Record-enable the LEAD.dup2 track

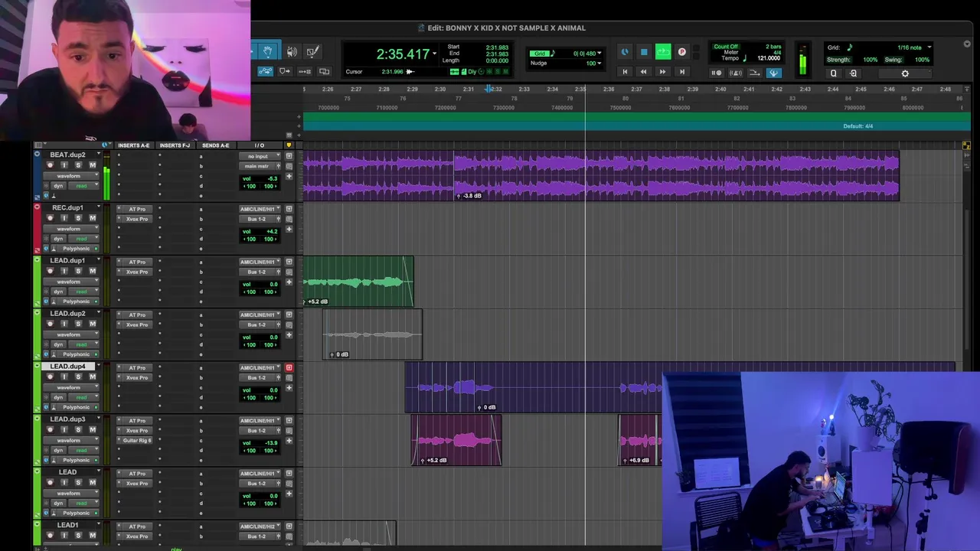click(x=51, y=324)
